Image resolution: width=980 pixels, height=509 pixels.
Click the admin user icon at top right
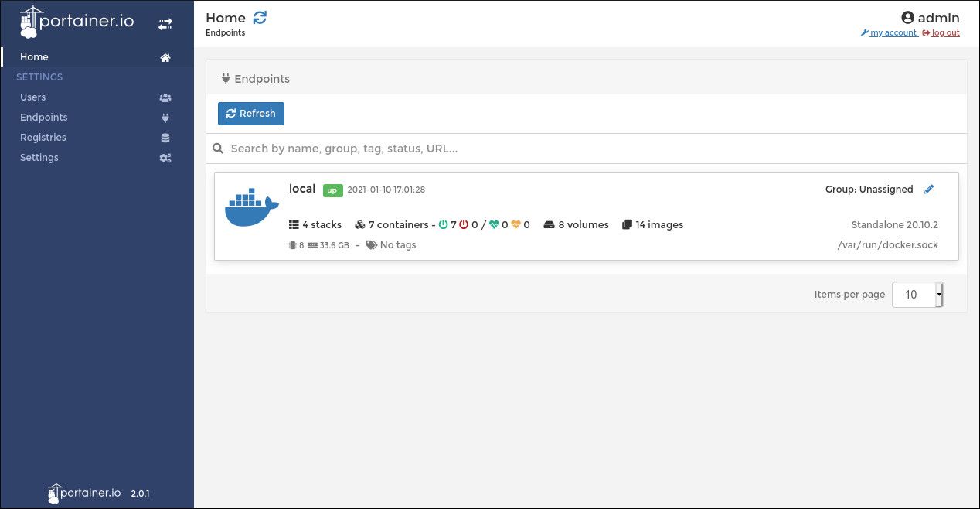click(x=907, y=17)
